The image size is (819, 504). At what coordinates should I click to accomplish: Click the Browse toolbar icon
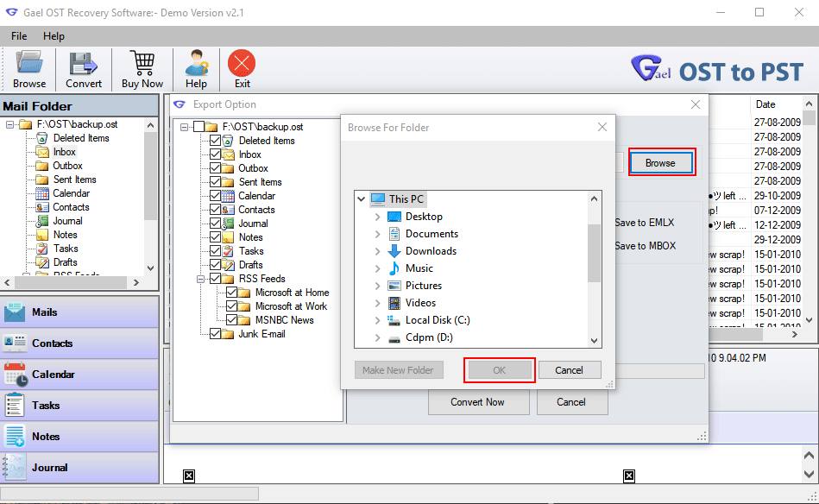click(29, 69)
